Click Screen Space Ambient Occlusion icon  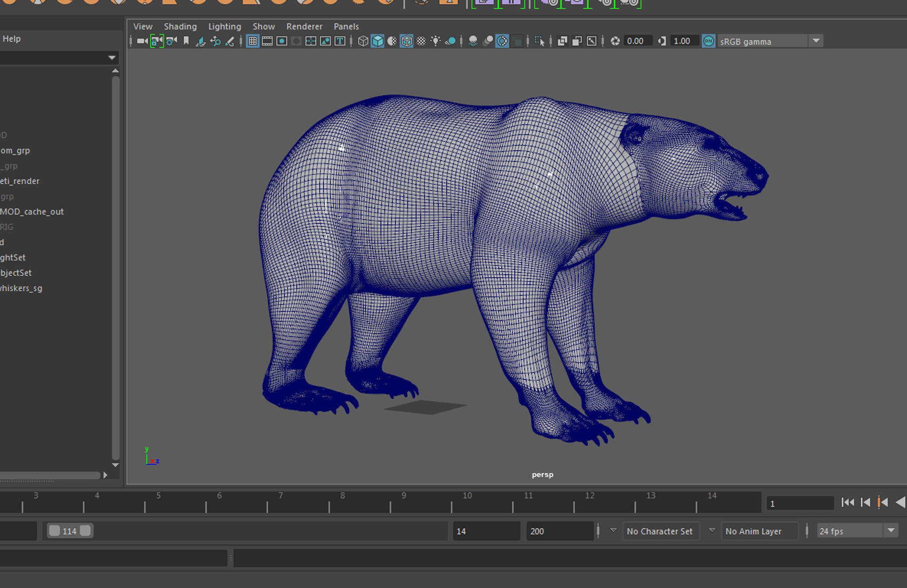tap(473, 41)
